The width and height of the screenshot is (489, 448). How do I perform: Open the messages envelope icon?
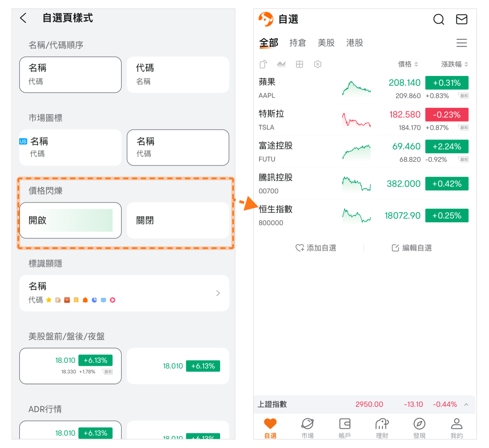click(x=461, y=19)
